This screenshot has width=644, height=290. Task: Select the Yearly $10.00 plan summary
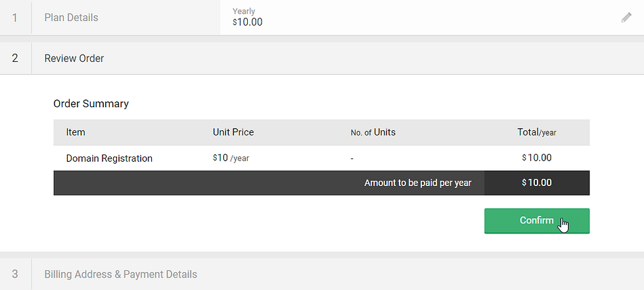point(248,17)
